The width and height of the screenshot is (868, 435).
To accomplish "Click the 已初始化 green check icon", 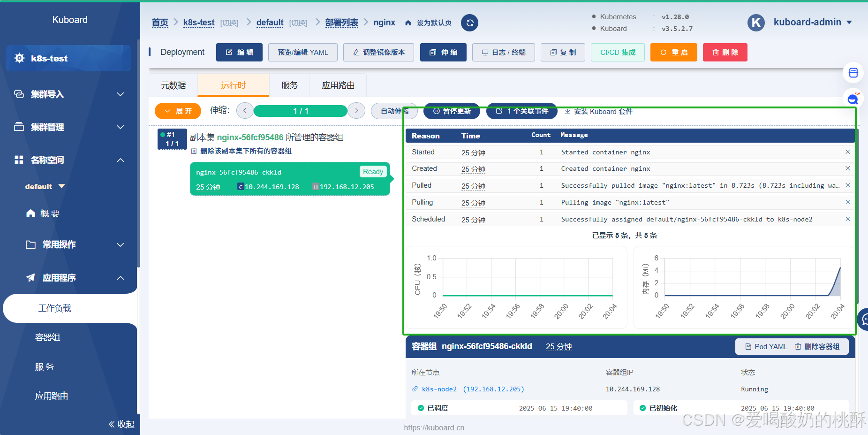I will 642,408.
